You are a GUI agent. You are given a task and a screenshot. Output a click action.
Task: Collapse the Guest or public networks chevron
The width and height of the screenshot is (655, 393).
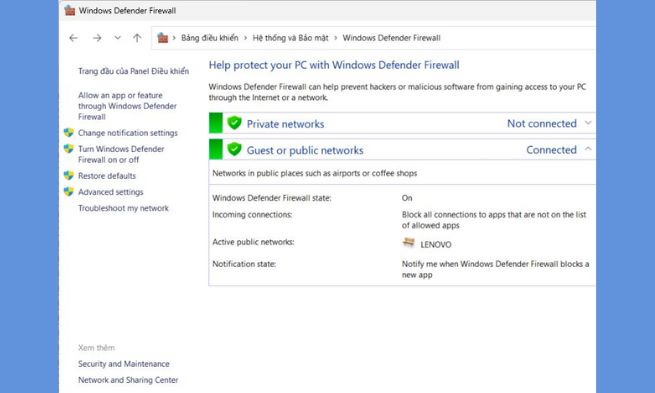(x=588, y=149)
